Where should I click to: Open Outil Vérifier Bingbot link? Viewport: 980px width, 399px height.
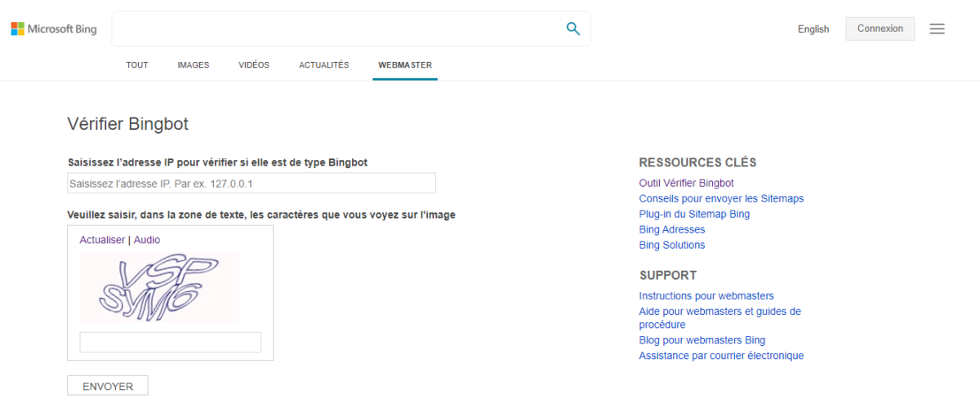686,183
